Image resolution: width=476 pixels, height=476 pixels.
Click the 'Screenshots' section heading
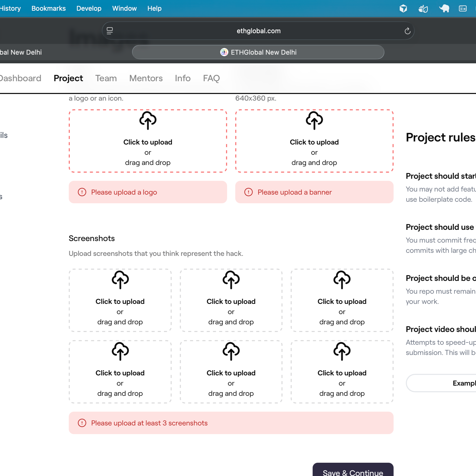(92, 238)
